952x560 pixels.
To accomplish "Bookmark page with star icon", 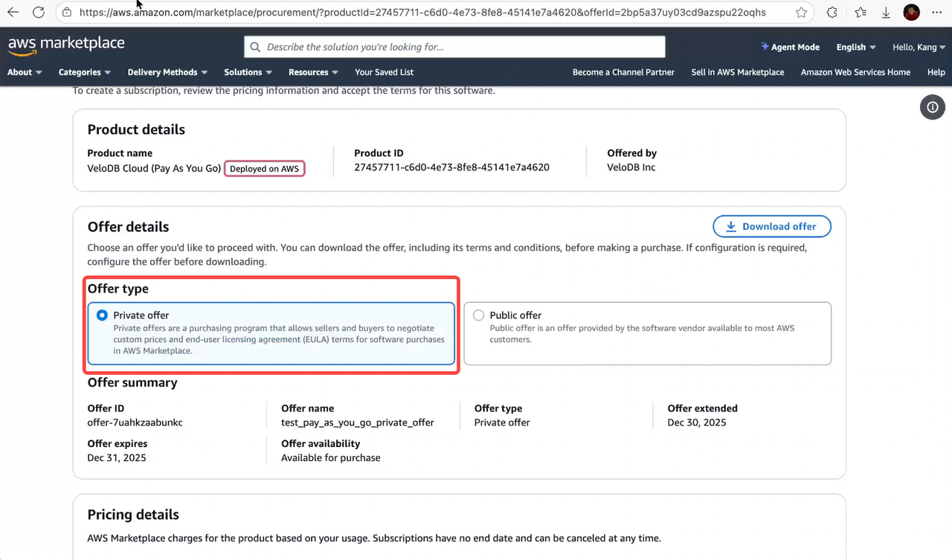I will pos(801,13).
